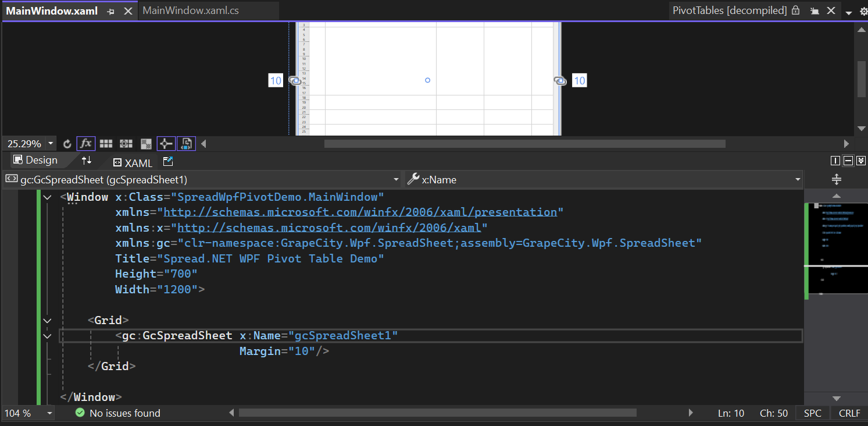Viewport: 868px width, 426px height.
Task: Toggle the fx effects button
Action: click(85, 143)
